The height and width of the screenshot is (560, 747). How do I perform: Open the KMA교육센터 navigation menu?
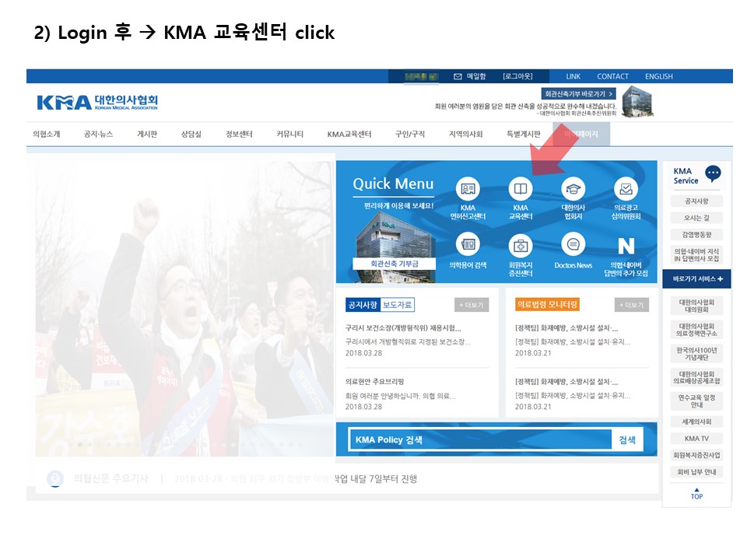coord(349,134)
